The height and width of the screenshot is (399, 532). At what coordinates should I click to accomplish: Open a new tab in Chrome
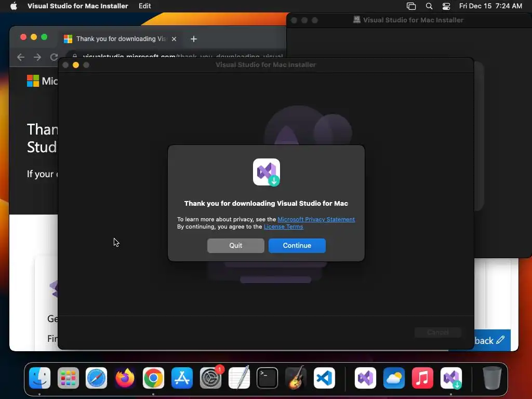click(x=194, y=39)
